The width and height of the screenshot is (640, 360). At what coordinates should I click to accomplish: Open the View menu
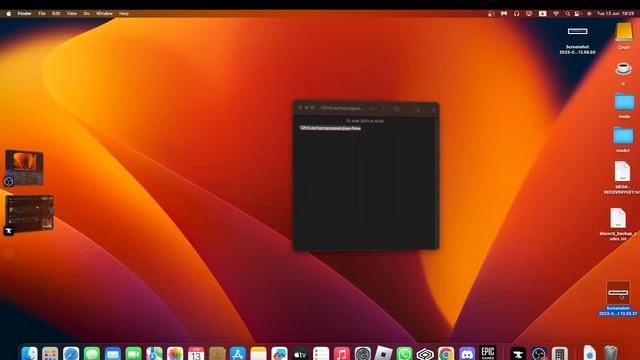point(72,13)
